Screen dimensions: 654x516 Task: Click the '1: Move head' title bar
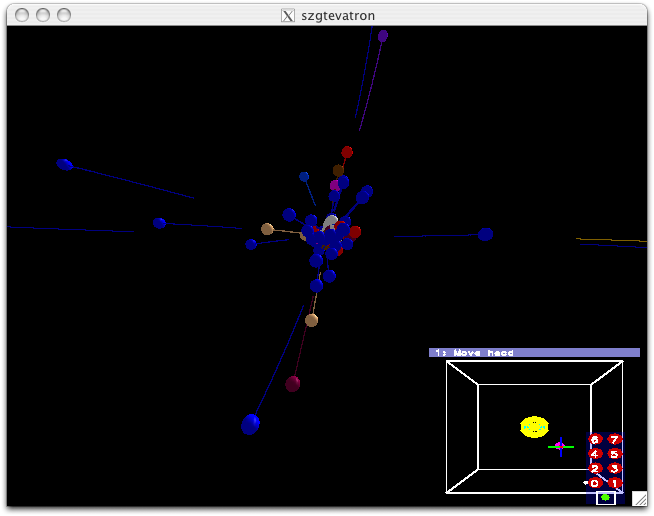coord(534,352)
